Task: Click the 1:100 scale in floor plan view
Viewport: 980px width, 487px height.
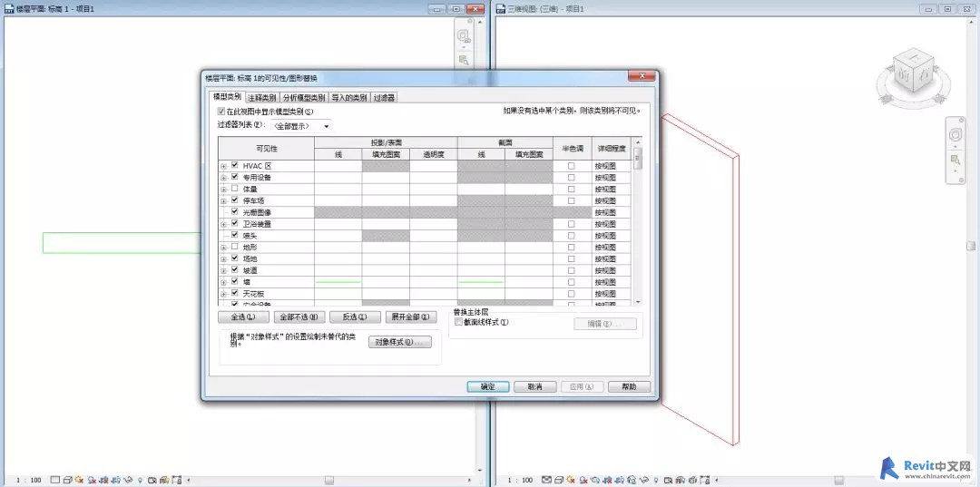Action: click(x=28, y=480)
